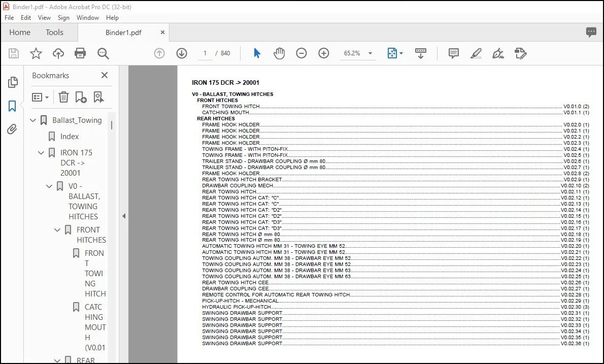Open the bookmark options list dropdown
604x364 pixels.
pos(41,97)
